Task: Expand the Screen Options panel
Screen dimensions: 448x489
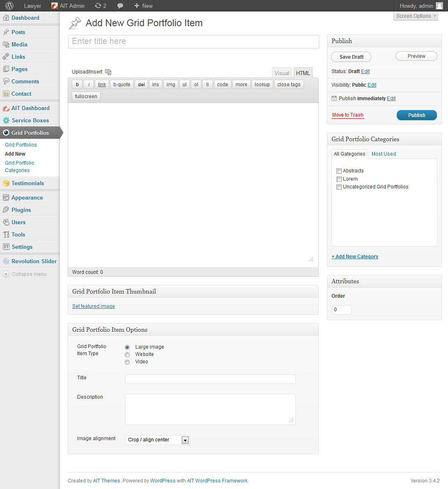Action: click(416, 16)
